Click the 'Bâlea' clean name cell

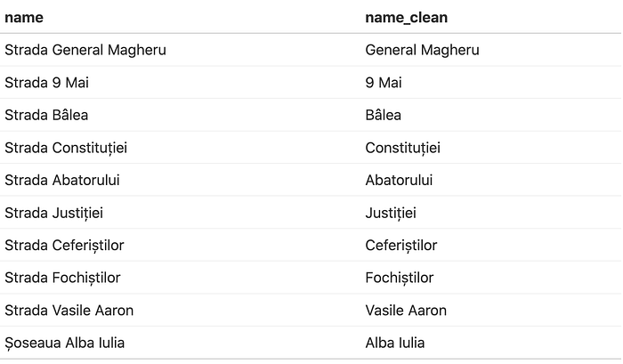coord(383,115)
